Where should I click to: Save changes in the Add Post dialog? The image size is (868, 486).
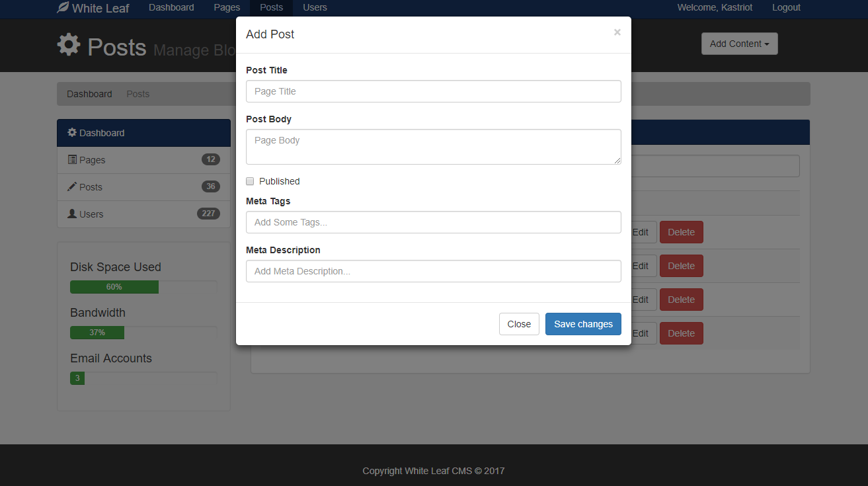(583, 324)
